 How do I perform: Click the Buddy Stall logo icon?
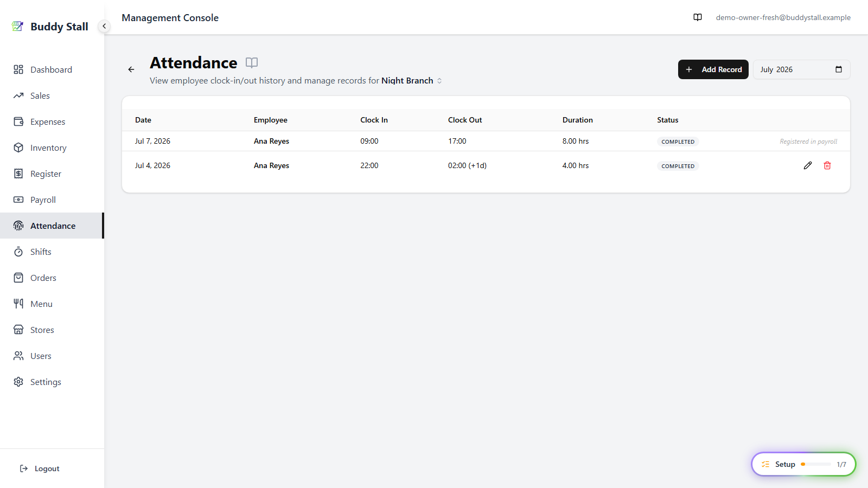pyautogui.click(x=17, y=26)
